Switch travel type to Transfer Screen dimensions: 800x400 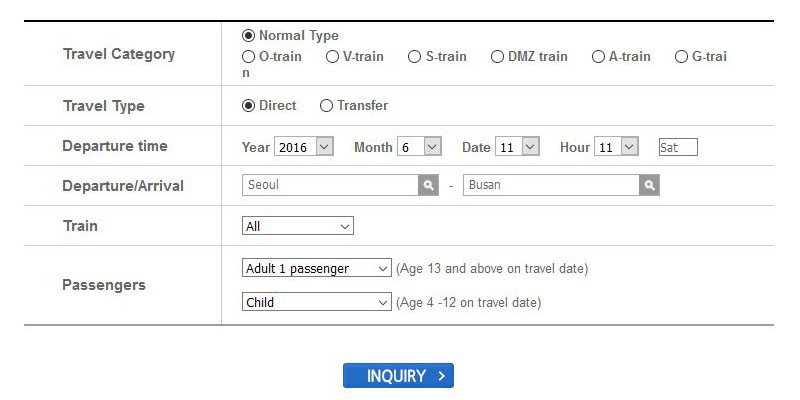(326, 106)
